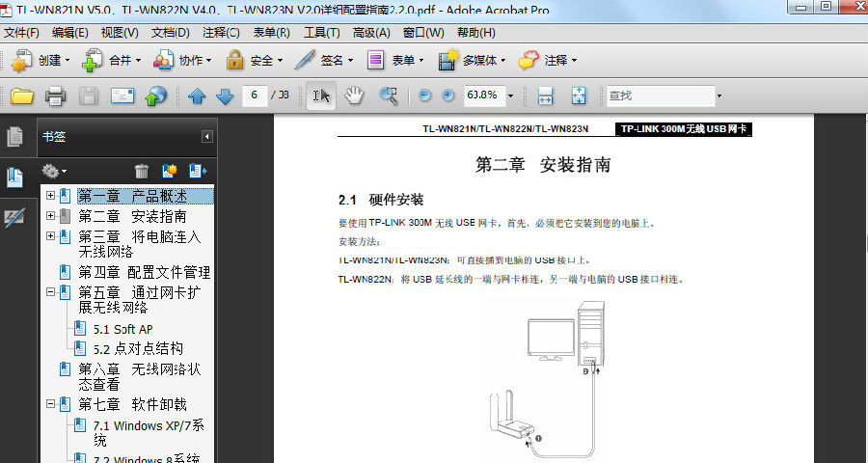Screen dimensions: 868x463
Task: Open the bookmarks gear options menu
Action: 54,171
